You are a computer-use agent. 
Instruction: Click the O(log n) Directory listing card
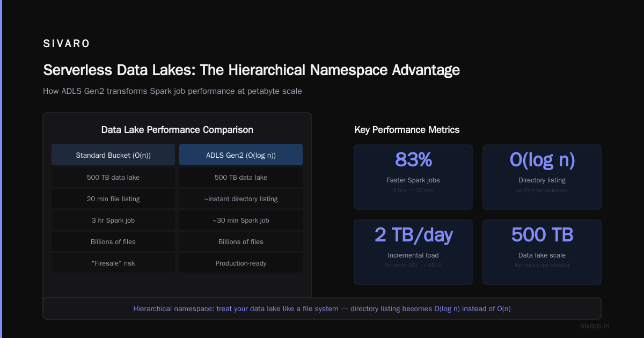point(542,177)
